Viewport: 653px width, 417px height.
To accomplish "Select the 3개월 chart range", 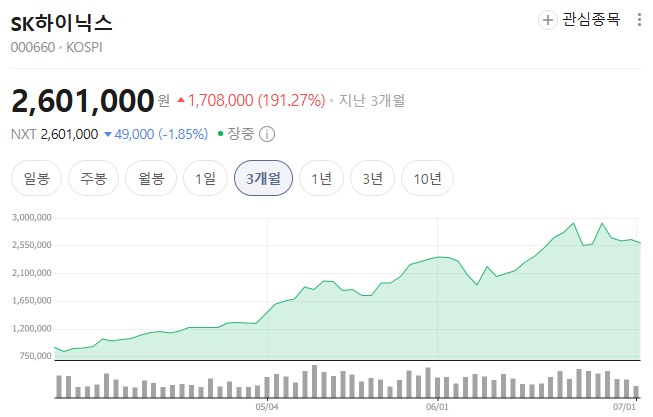I will pyautogui.click(x=264, y=178).
